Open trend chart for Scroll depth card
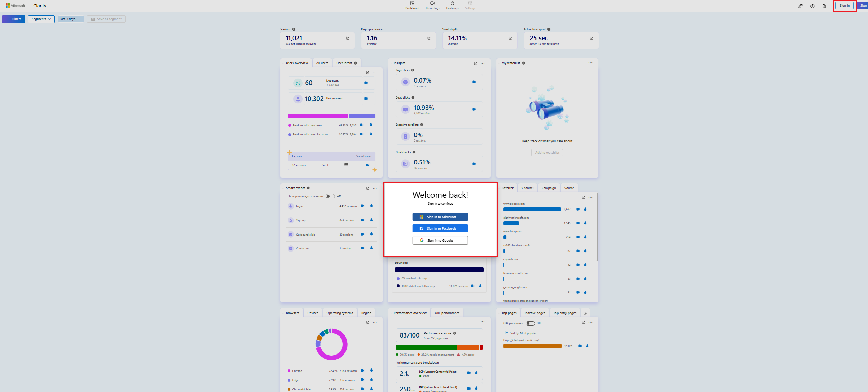Viewport: 868px width, 392px height. 510,38
